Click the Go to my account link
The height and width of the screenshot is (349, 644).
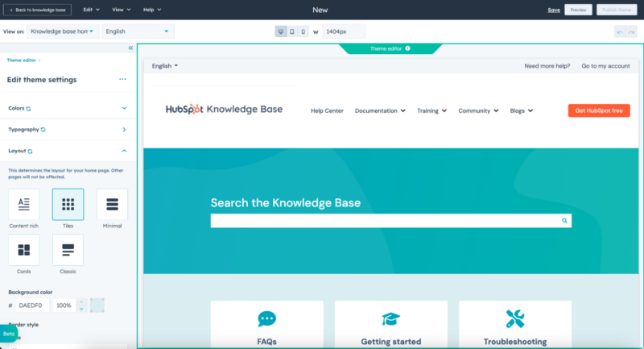pyautogui.click(x=605, y=66)
